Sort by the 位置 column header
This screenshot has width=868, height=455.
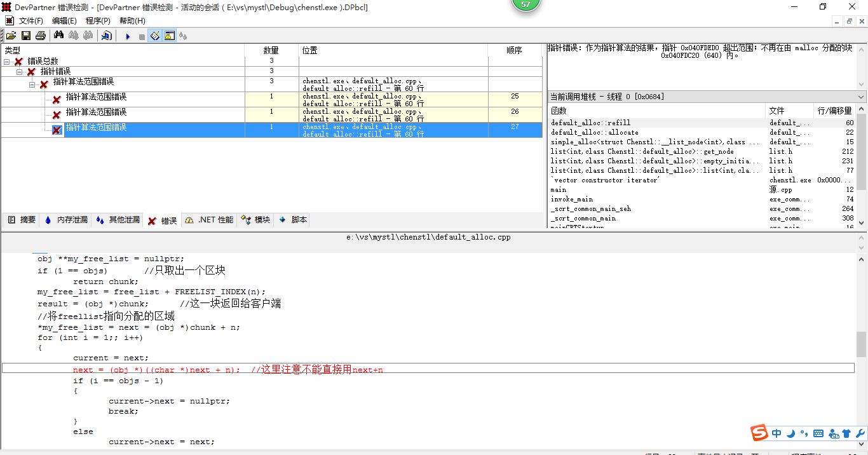click(393, 50)
